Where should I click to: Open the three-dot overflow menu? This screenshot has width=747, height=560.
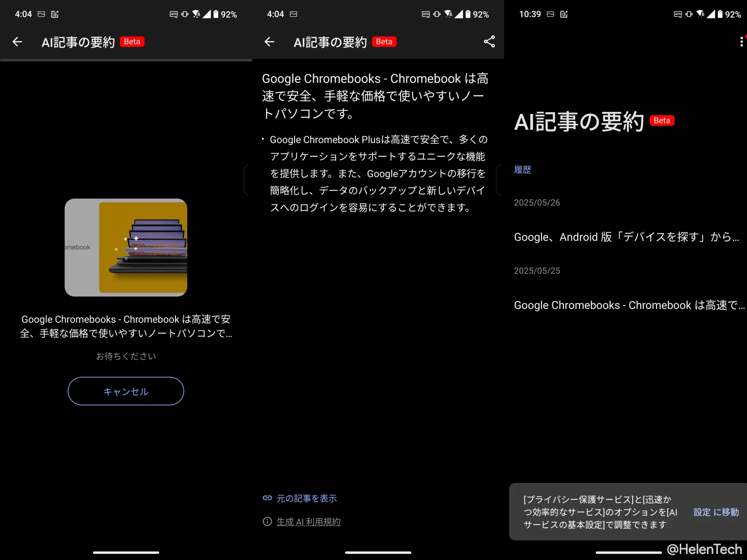(x=741, y=42)
